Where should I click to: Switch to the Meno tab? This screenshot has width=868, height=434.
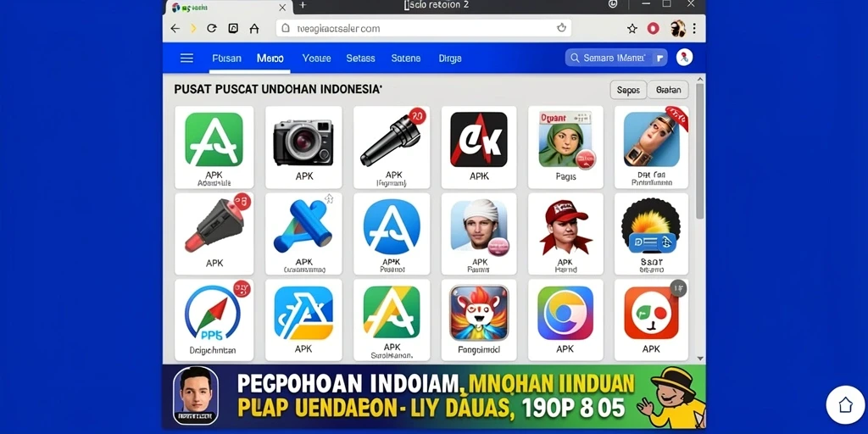pos(270,58)
